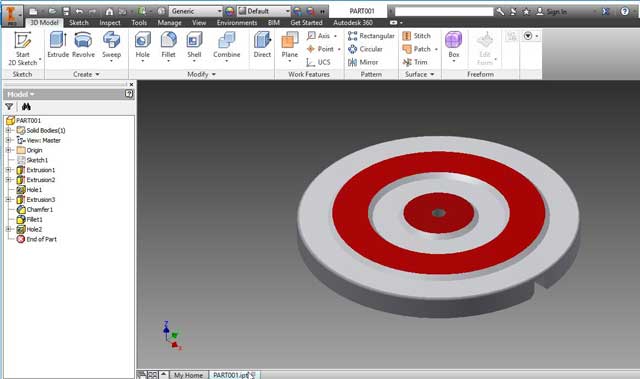Select the Mirror tool
640x379 pixels.
pos(363,62)
